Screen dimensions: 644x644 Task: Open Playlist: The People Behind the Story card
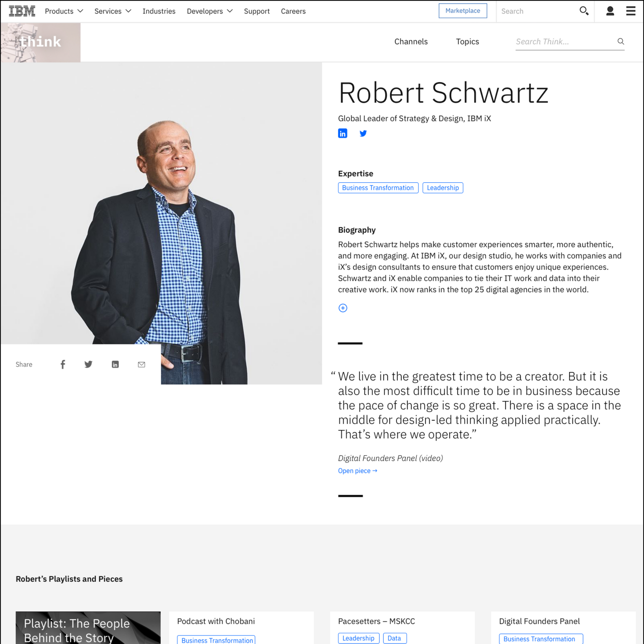tap(88, 628)
